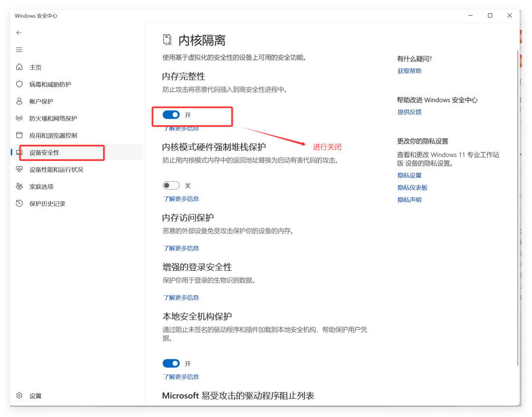Open 防火墙和网络保护 section
Image resolution: width=532 pixels, height=417 pixels.
pyautogui.click(x=53, y=118)
